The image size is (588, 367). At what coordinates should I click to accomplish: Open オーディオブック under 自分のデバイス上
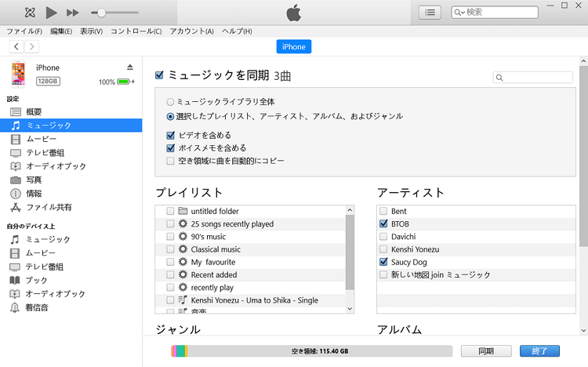click(71, 294)
